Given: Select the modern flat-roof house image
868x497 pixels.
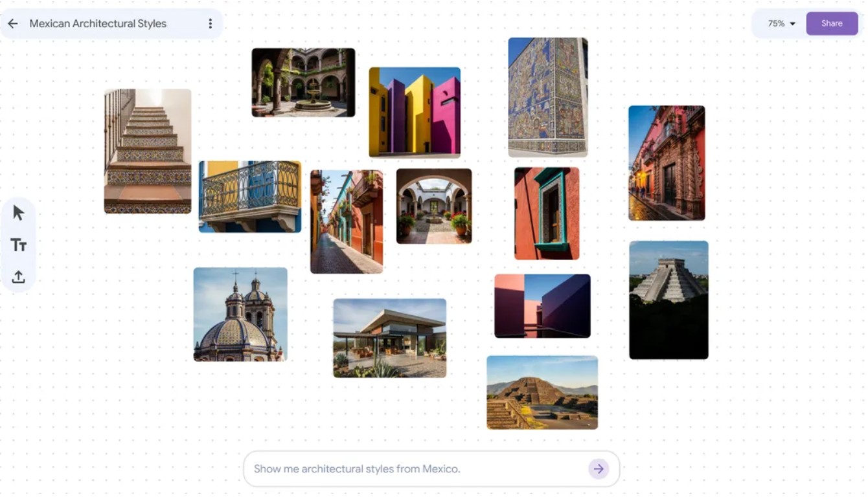Looking at the screenshot, I should 390,338.
